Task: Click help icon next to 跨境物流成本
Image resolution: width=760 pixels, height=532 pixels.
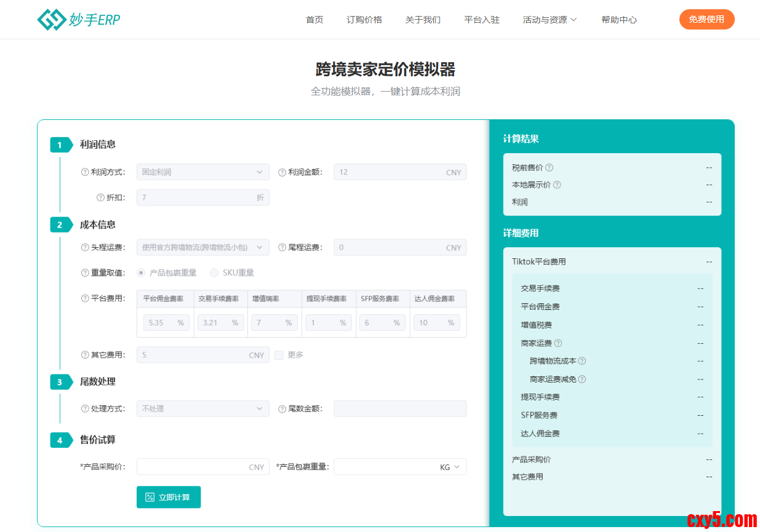Action: click(x=582, y=361)
